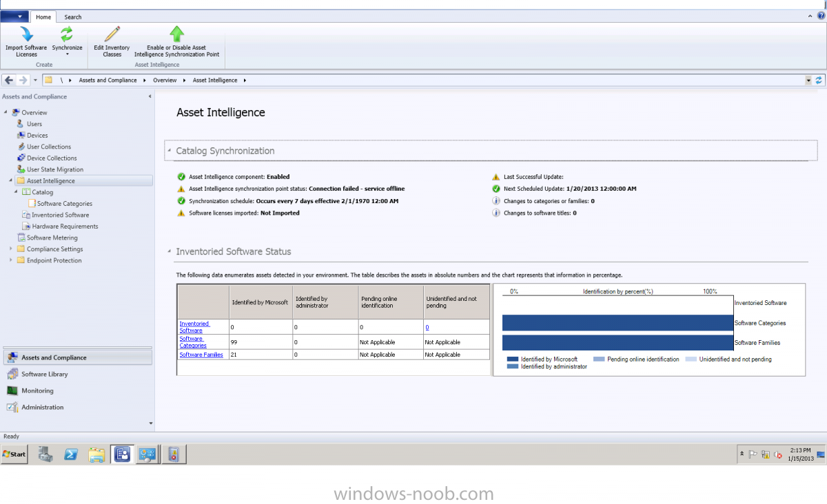827x504 pixels.
Task: Expand the Endpoint Protection tree node
Action: pos(11,260)
